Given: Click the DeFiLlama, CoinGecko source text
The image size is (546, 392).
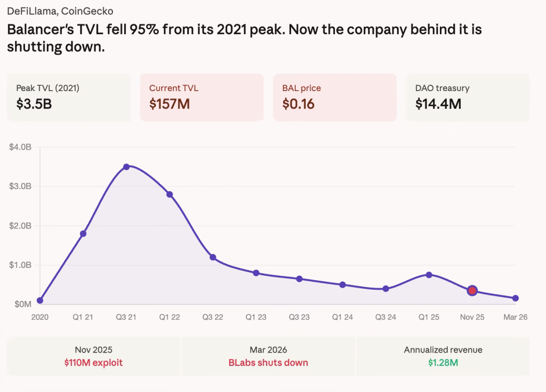Looking at the screenshot, I should click(60, 11).
